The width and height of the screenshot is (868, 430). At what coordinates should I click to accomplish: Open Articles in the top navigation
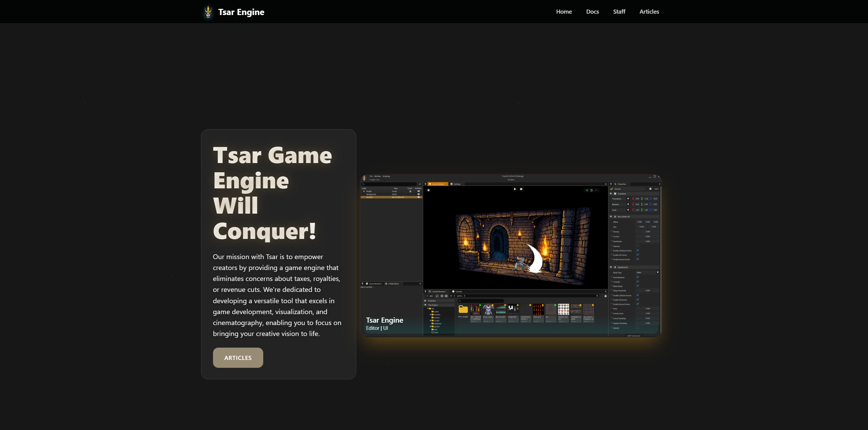[649, 12]
